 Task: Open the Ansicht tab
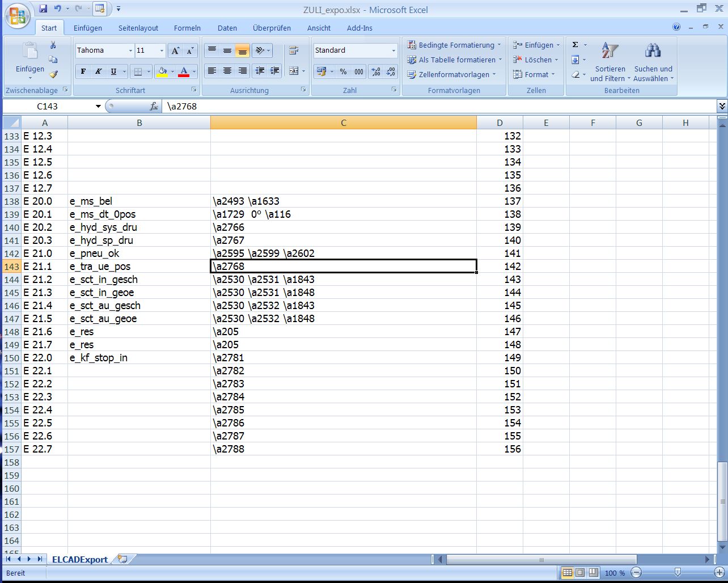(319, 28)
